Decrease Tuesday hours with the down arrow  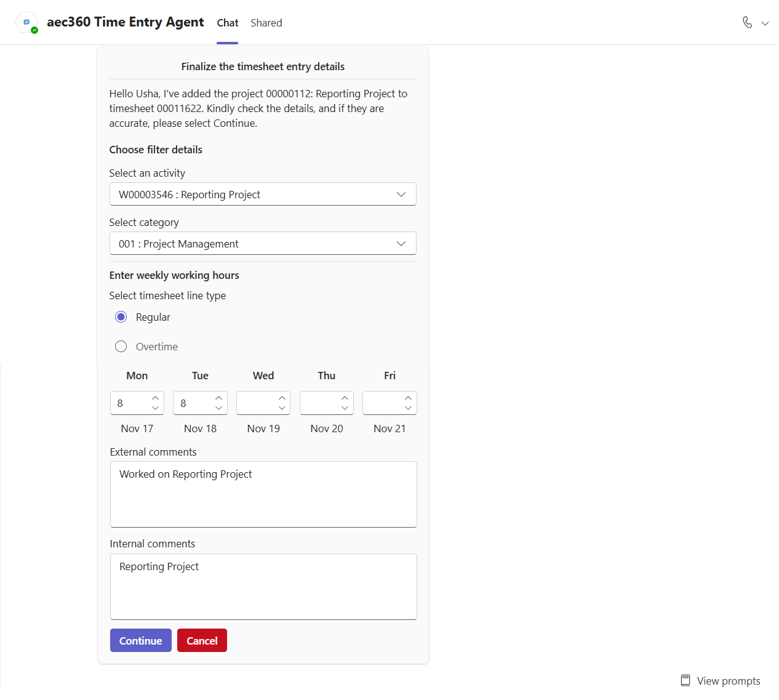[218, 408]
